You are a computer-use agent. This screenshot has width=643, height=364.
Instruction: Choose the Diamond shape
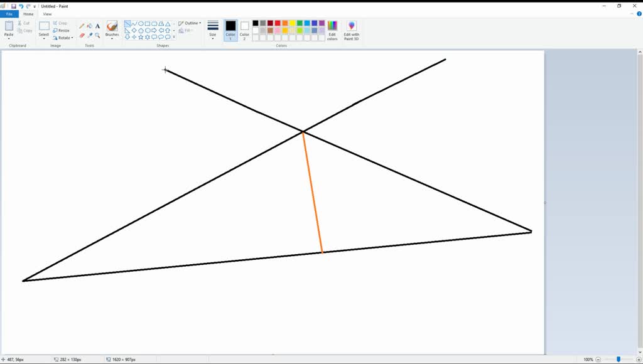pyautogui.click(x=134, y=30)
